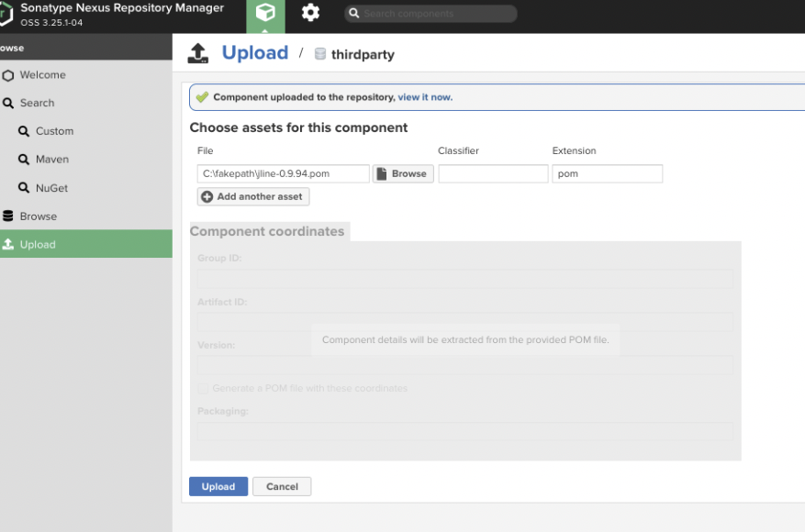
Task: Focus the Search components field
Action: [x=430, y=14]
